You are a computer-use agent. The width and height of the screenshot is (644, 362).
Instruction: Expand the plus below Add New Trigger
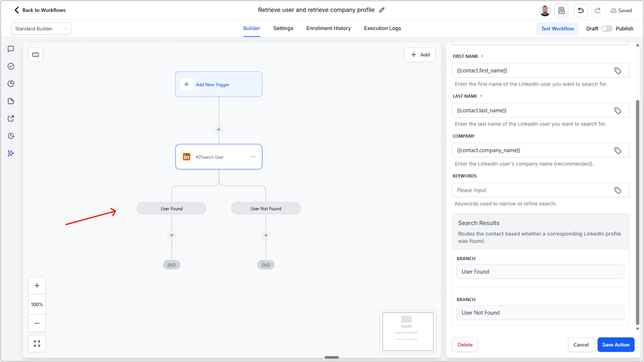(x=218, y=129)
